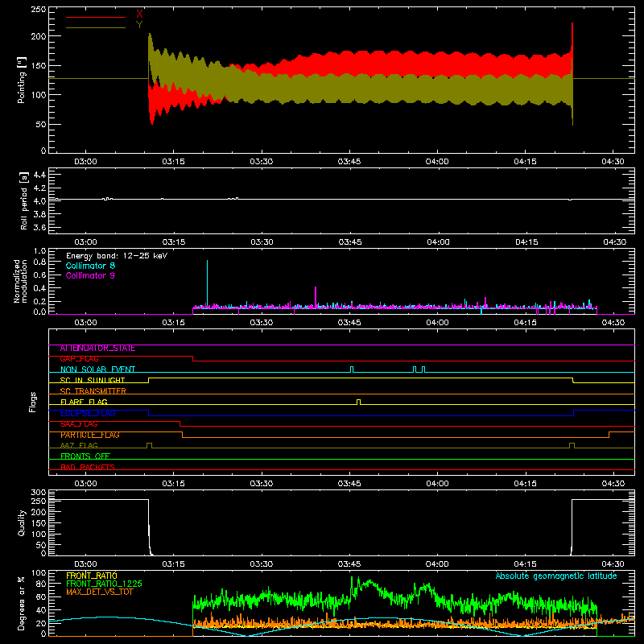Click the tall magenta Collimator 9 spike
The height and width of the screenshot is (644, 644).
coord(316,296)
